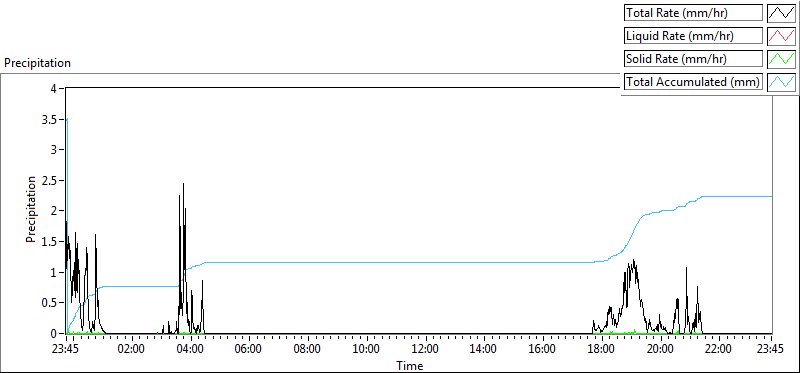
Task: Select the Total Rate (mm/hr) legend label
Action: 693,13
